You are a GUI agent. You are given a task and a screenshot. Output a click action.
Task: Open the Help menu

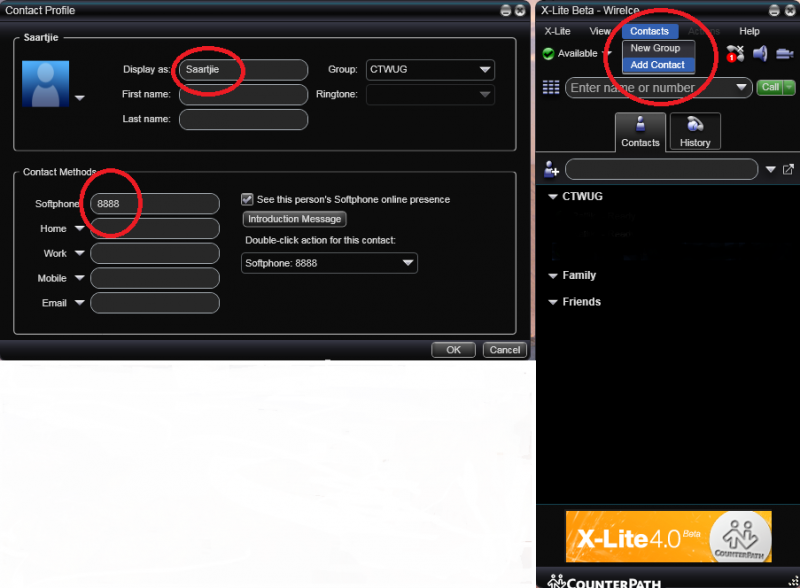[x=749, y=31]
